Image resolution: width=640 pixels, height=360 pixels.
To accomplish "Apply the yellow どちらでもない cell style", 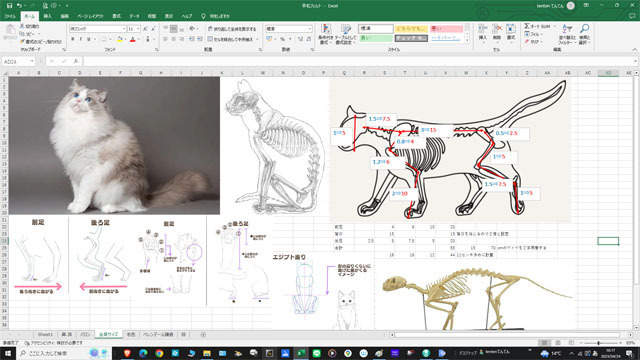I will [411, 29].
